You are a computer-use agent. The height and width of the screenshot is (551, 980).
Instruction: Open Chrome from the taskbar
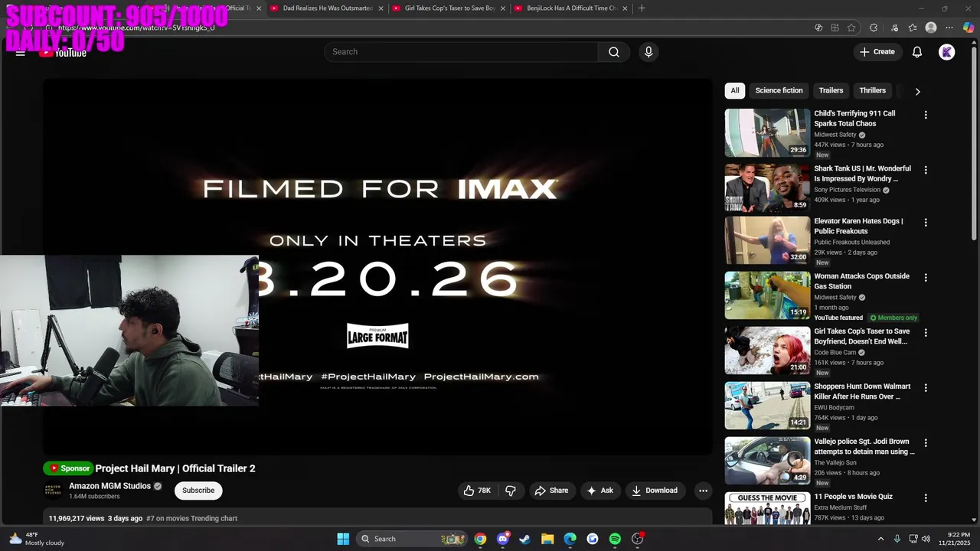tap(480, 539)
